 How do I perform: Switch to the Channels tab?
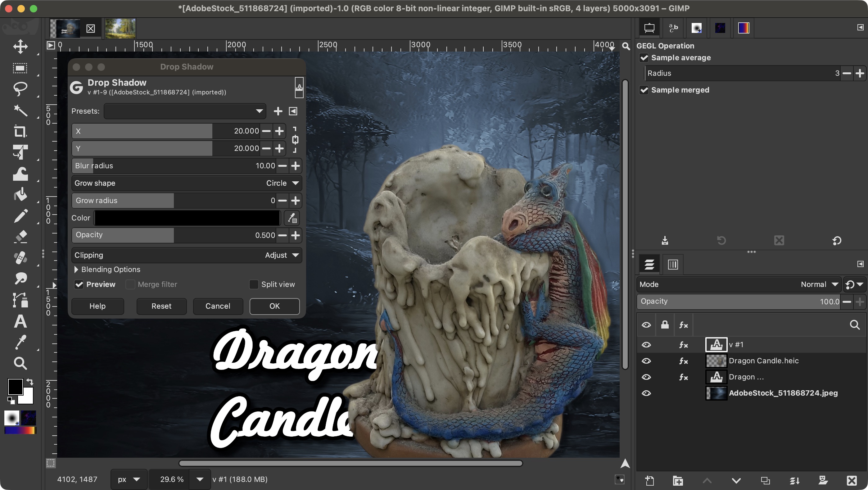(x=672, y=265)
